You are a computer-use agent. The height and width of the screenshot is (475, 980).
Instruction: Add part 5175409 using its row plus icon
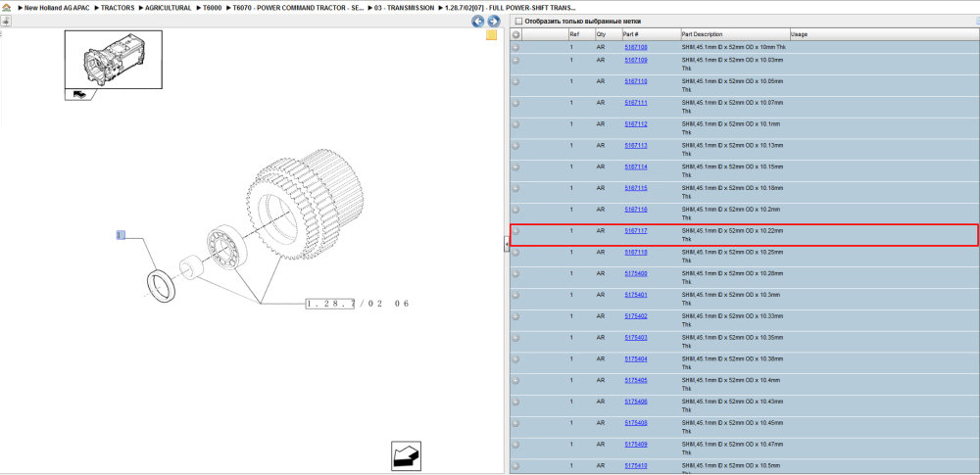(515, 445)
